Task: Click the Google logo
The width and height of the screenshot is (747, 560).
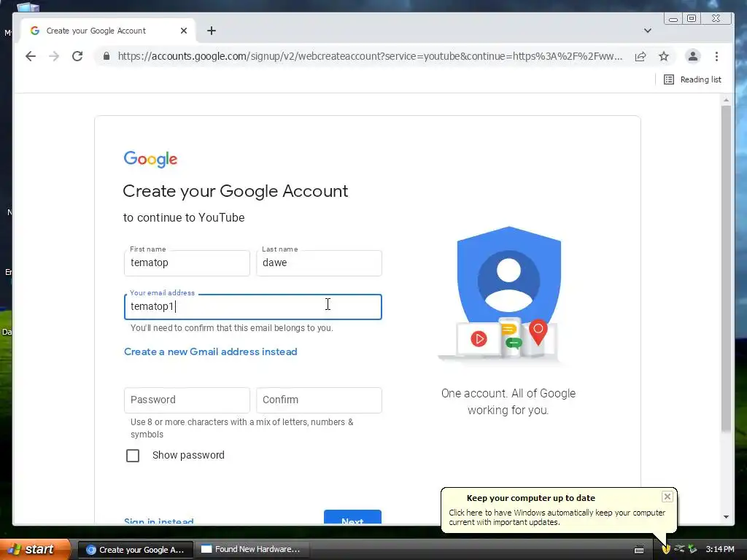Action: pos(150,159)
